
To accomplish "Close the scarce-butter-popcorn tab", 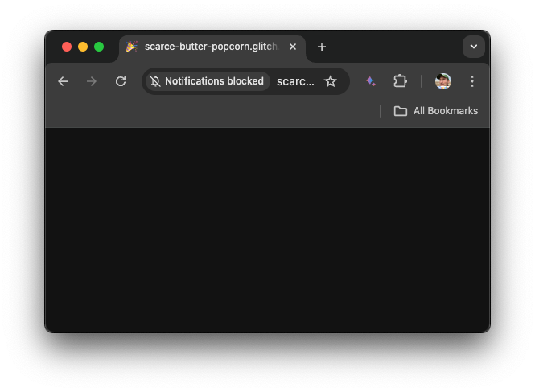I will pos(293,47).
